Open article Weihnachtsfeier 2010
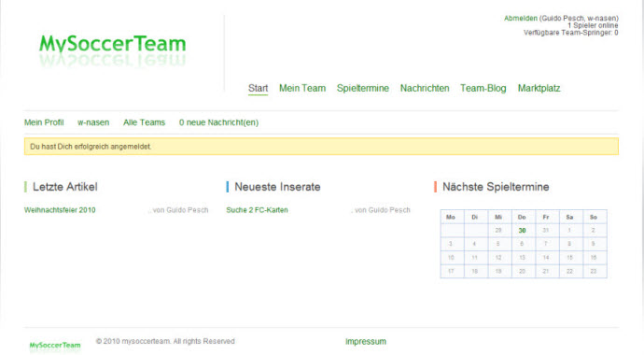644x355 pixels. (60, 210)
